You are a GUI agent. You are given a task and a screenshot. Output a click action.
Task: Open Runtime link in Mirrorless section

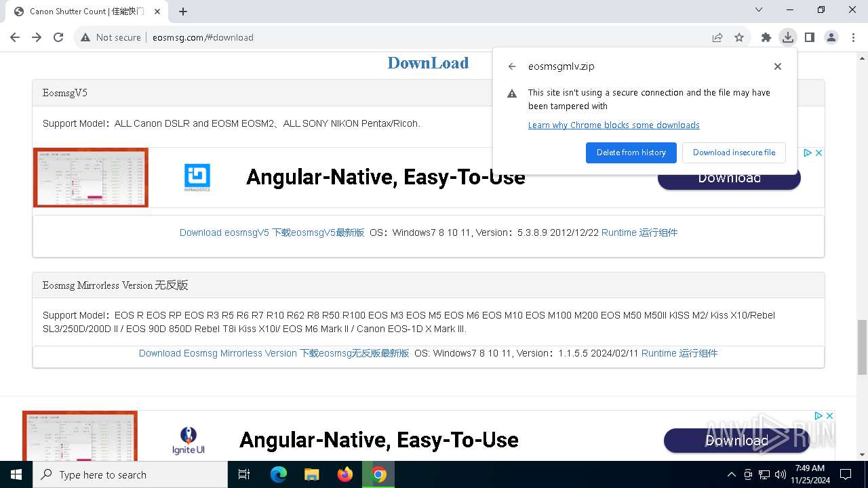[x=679, y=353]
